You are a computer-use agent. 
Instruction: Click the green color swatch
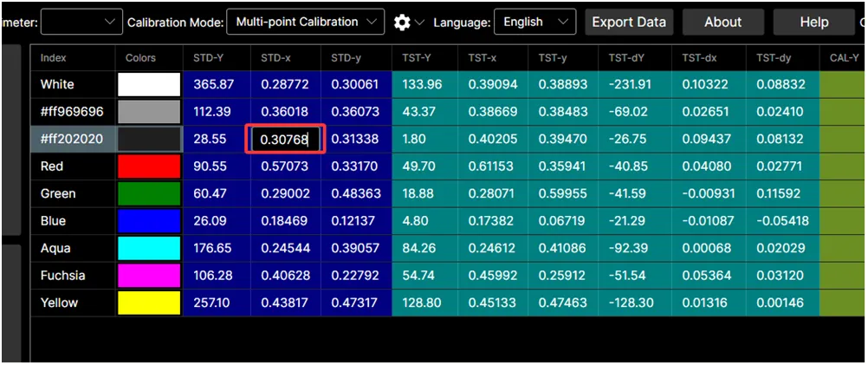coord(149,193)
